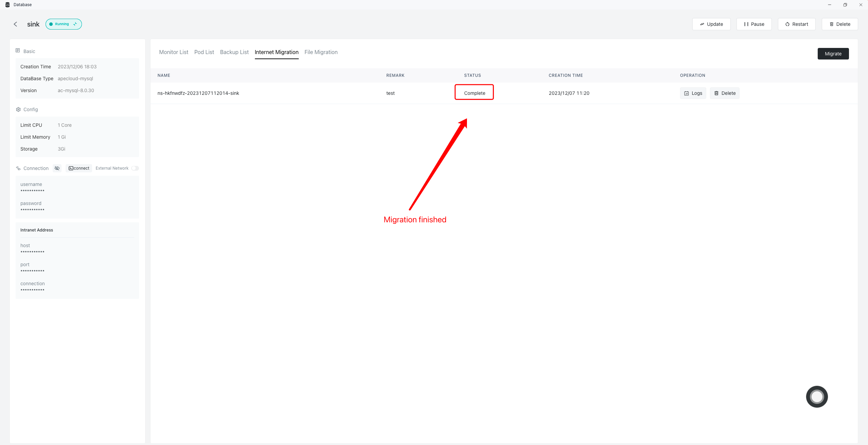Click the black Migrate button
Viewport: 868px width, 445px height.
pos(833,54)
